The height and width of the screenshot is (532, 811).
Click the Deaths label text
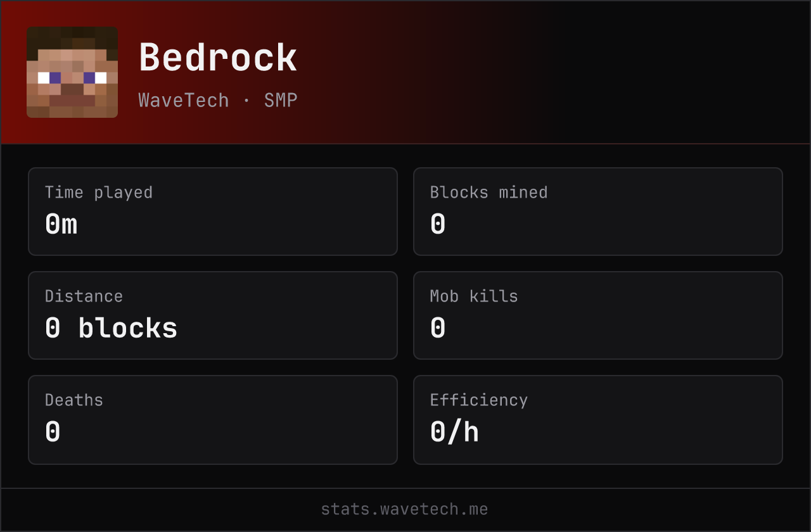(x=74, y=400)
